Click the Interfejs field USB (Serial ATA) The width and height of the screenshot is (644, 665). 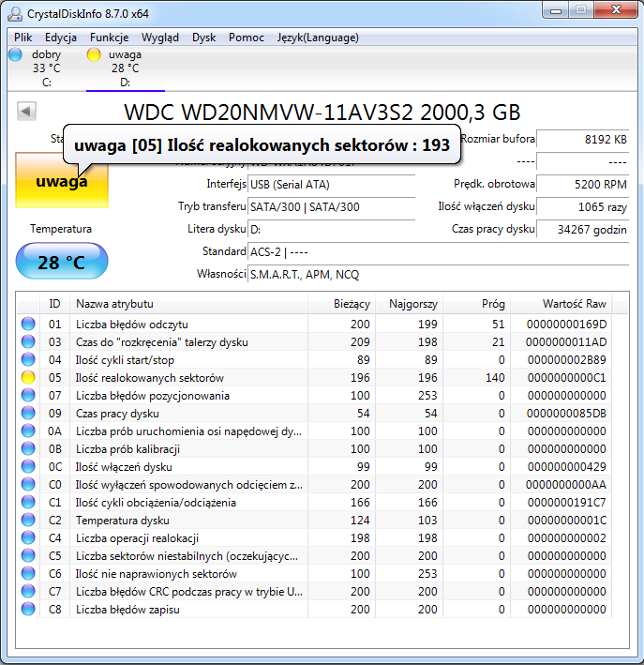pos(331,185)
